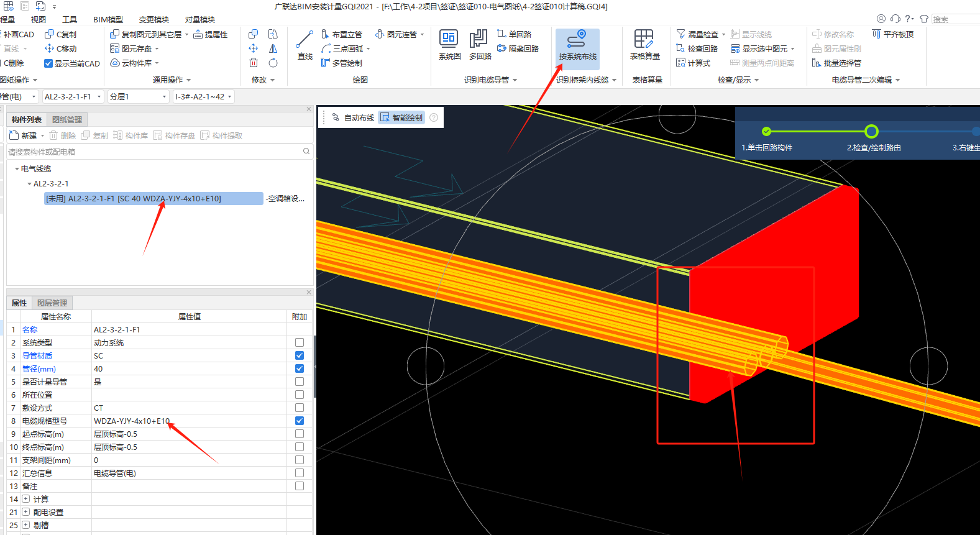Click the 智能绘制 smart drawing button
This screenshot has height=535, width=980.
coord(402,117)
